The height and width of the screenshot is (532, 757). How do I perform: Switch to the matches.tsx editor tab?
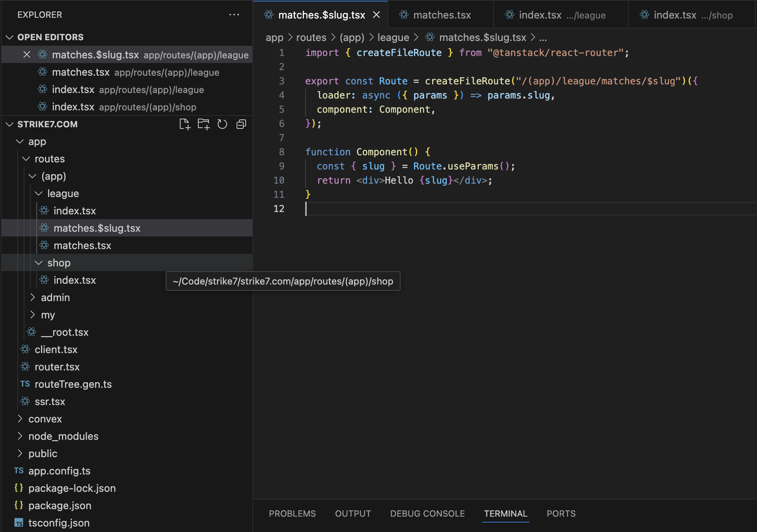[x=441, y=15]
